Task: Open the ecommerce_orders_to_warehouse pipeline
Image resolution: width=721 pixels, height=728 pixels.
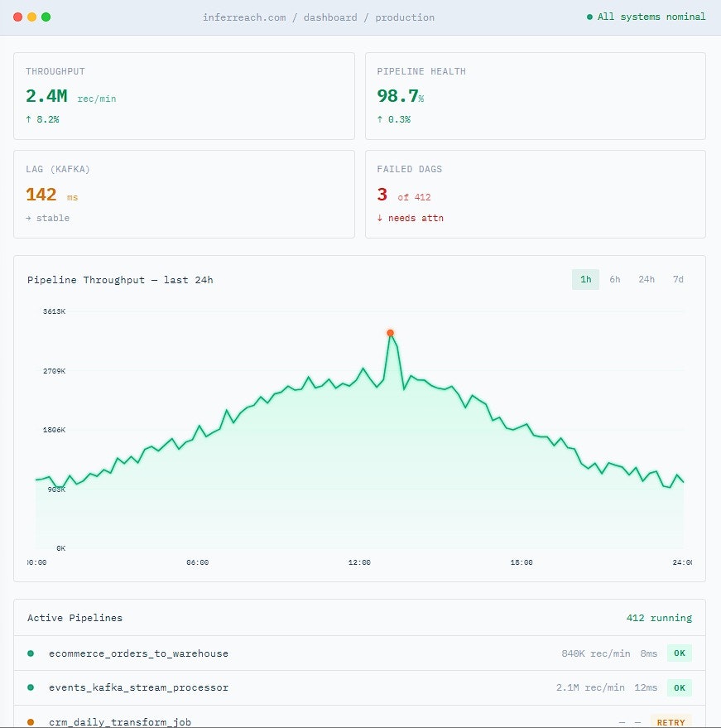Action: [x=359, y=653]
